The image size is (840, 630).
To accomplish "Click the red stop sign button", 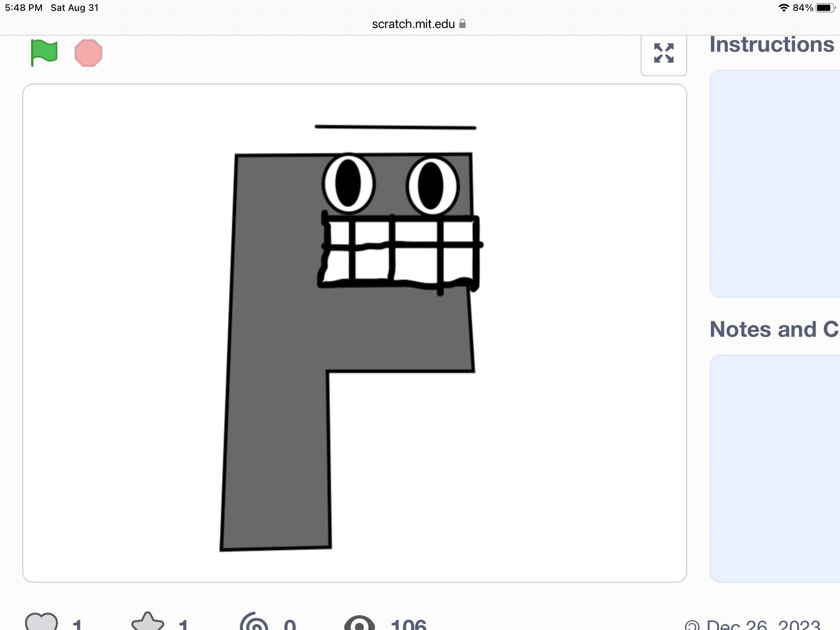I will point(88,53).
